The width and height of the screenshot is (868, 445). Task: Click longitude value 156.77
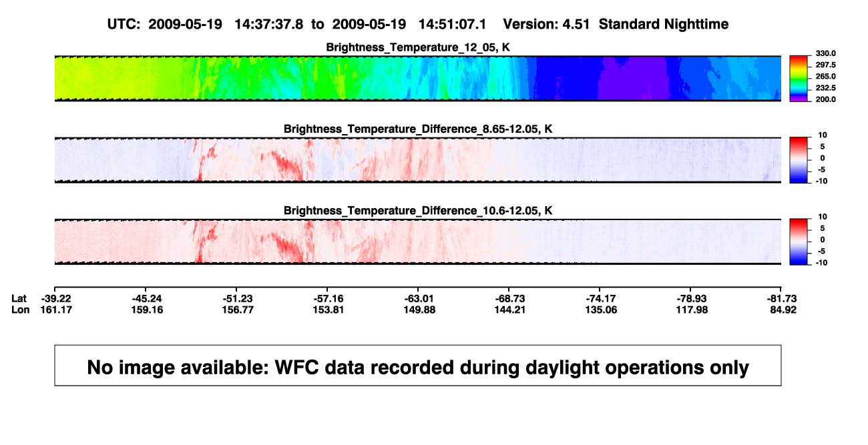(238, 310)
